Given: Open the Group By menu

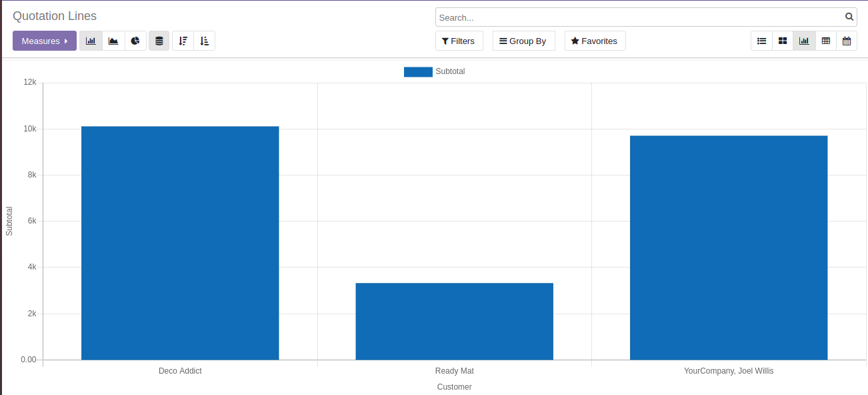Looking at the screenshot, I should (523, 41).
